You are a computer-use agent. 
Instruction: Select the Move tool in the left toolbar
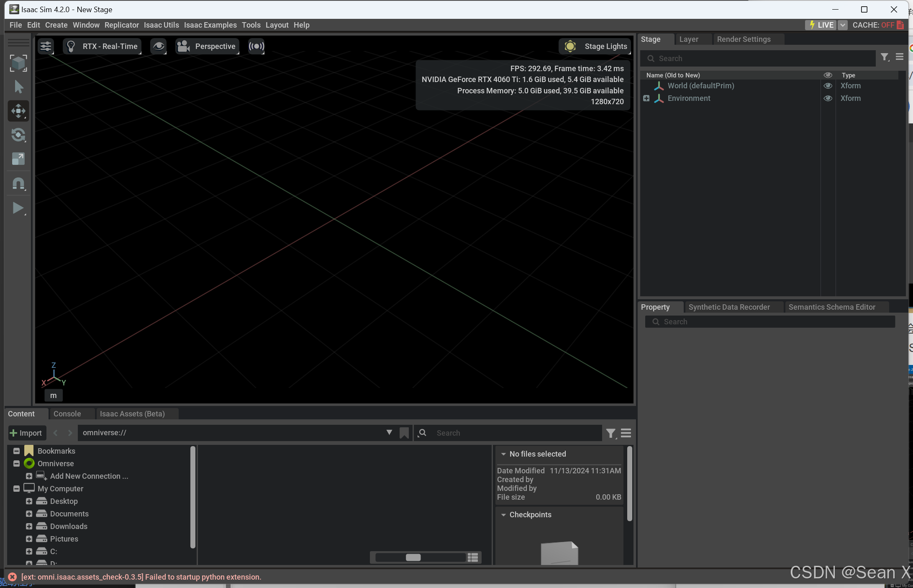(x=18, y=111)
